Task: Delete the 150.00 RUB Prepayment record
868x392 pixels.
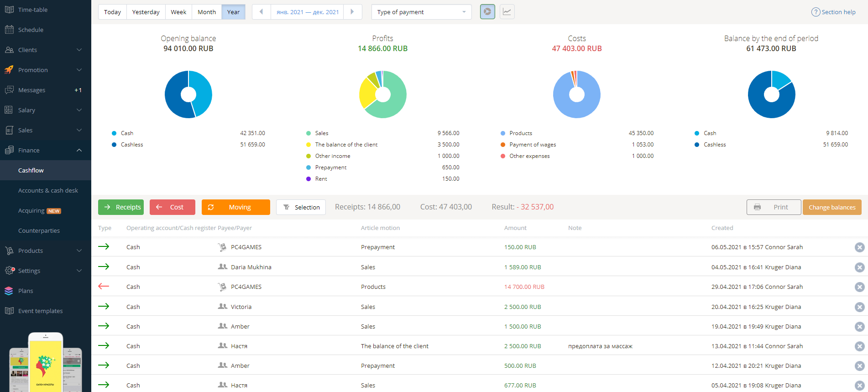Action: coord(859,247)
